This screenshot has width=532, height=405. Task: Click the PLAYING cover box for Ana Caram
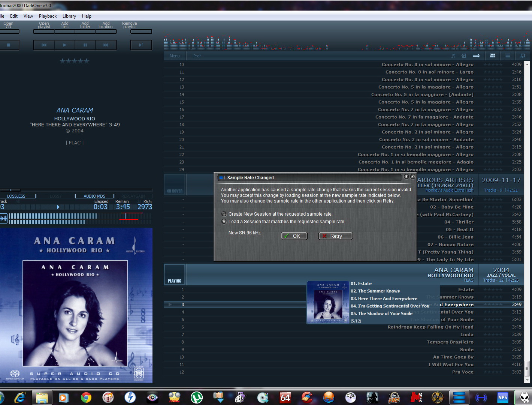[x=175, y=274]
